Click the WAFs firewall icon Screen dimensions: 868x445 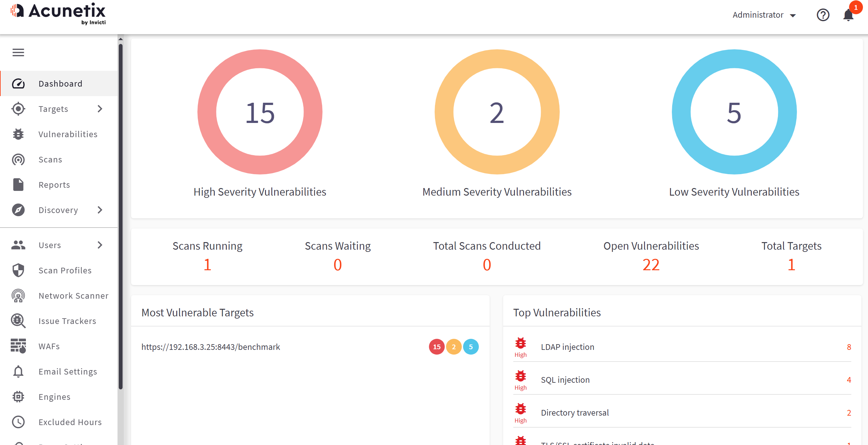18,346
